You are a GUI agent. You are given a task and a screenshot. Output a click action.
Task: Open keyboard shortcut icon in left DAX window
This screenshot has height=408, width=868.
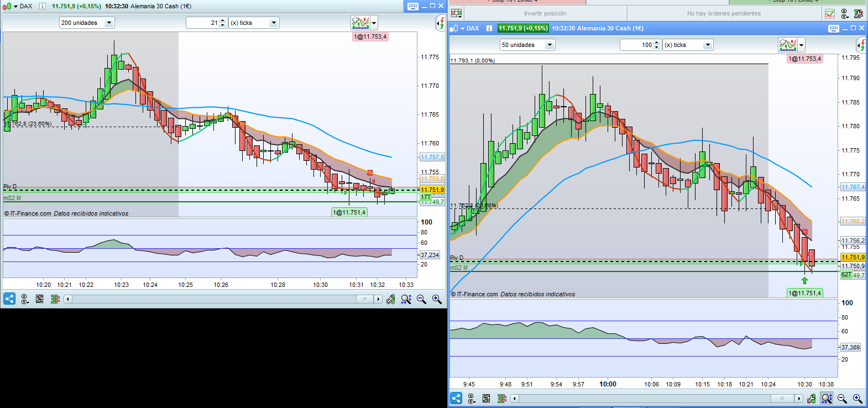pyautogui.click(x=412, y=6)
